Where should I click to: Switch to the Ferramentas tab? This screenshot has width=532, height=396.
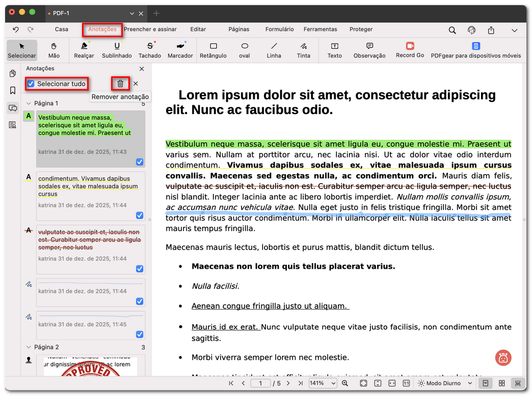pos(321,29)
